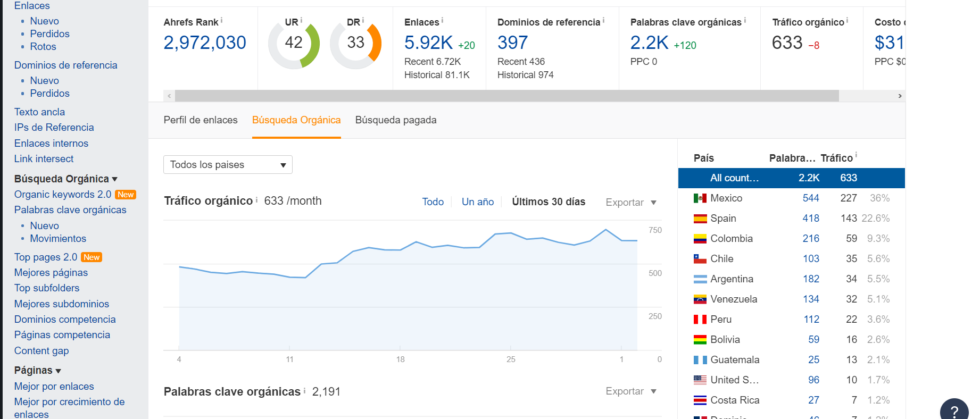Open Mejores subdominios link
980x419 pixels.
tap(62, 304)
